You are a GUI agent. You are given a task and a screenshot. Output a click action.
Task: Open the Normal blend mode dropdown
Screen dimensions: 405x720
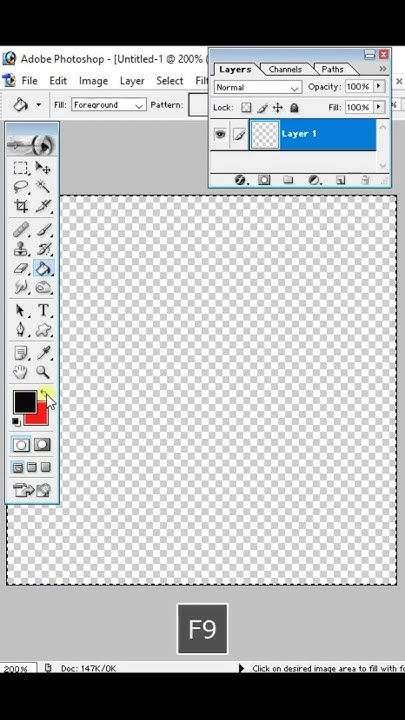[x=258, y=87]
